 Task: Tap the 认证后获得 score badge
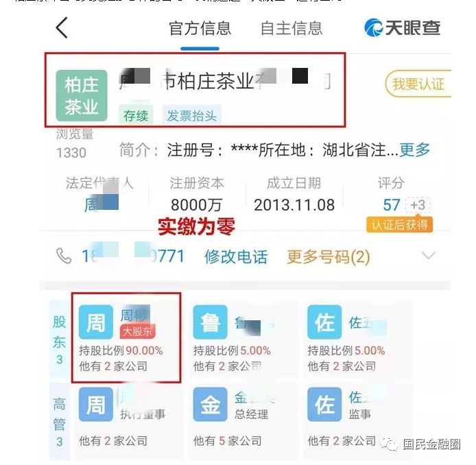pos(399,225)
